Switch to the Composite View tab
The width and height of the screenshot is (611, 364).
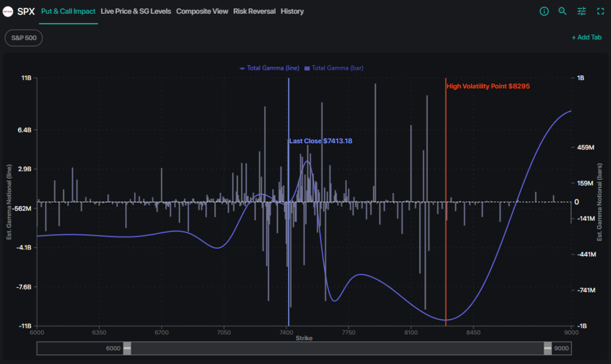(202, 11)
